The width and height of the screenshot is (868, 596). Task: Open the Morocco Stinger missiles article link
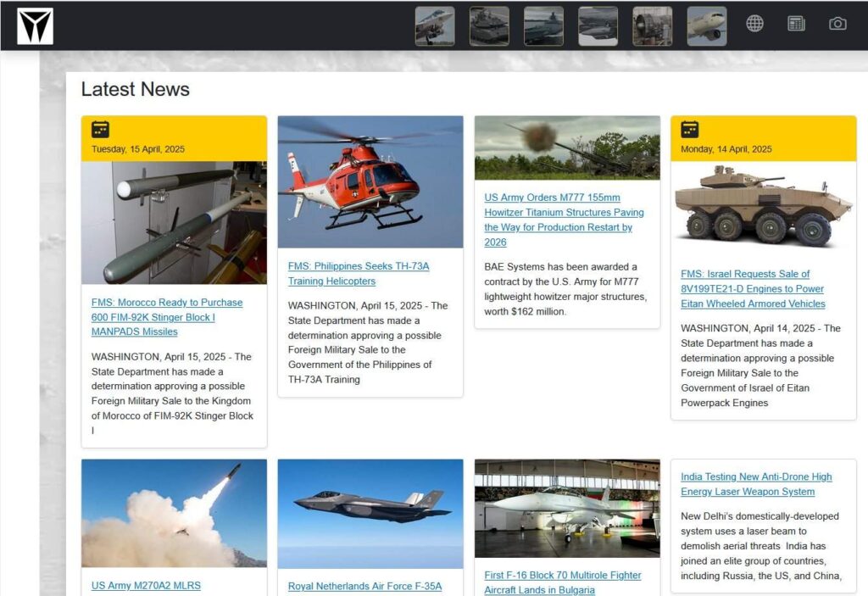[167, 317]
